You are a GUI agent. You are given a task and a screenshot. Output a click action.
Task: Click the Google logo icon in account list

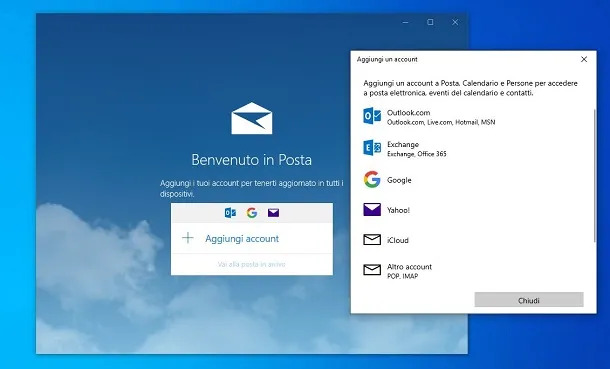click(372, 180)
